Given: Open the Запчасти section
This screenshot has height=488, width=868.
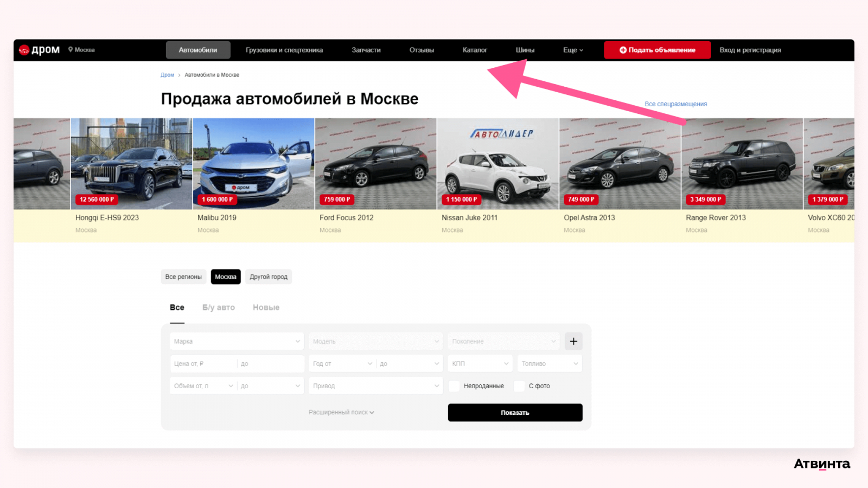Looking at the screenshot, I should coord(366,50).
